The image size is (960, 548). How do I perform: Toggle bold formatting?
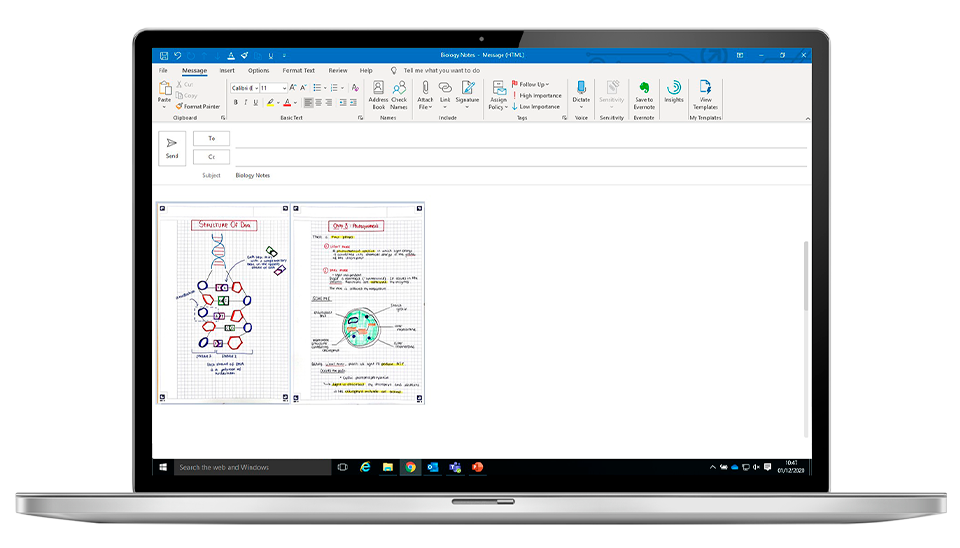[236, 102]
